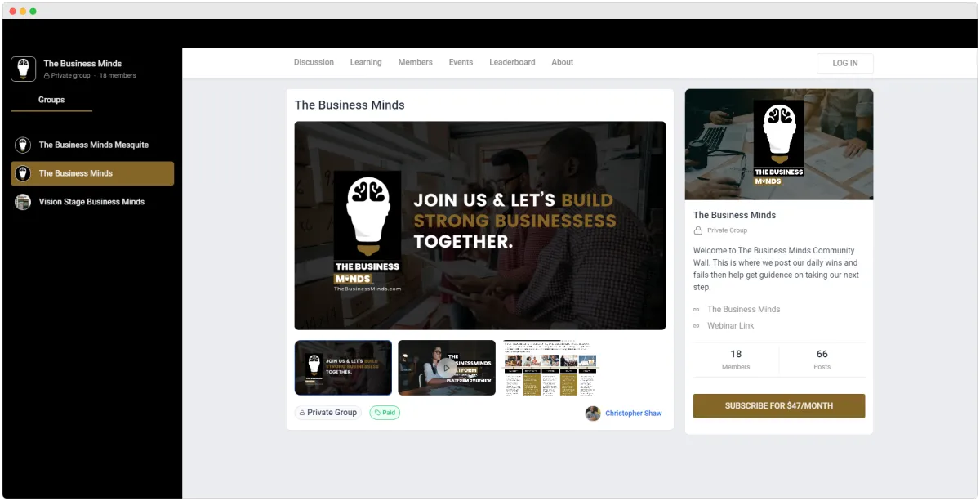Viewport: 980px width, 501px height.
Task: Select the Discussion tab
Action: [314, 62]
